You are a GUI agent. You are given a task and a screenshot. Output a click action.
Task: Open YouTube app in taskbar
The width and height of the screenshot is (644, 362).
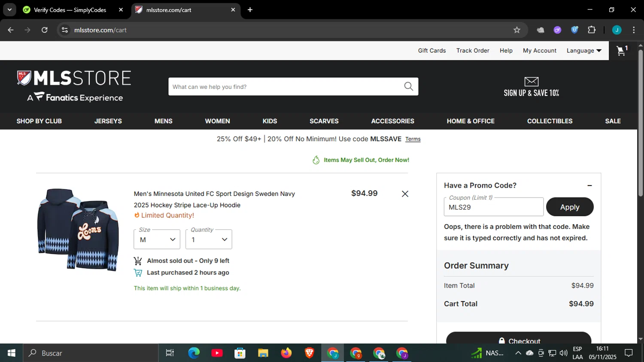coord(217,353)
